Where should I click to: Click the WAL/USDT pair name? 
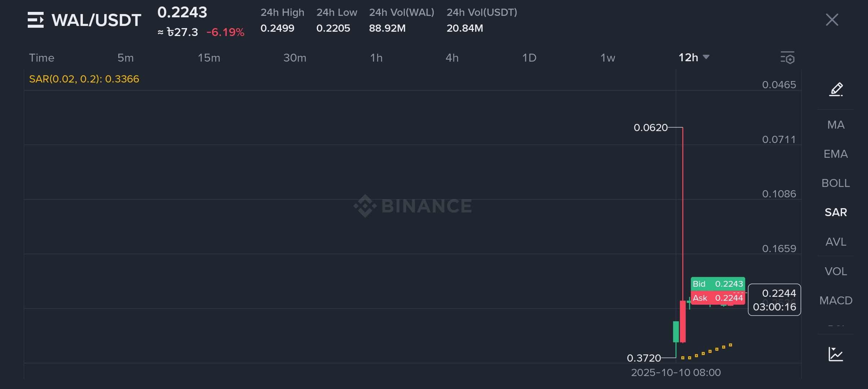[96, 20]
